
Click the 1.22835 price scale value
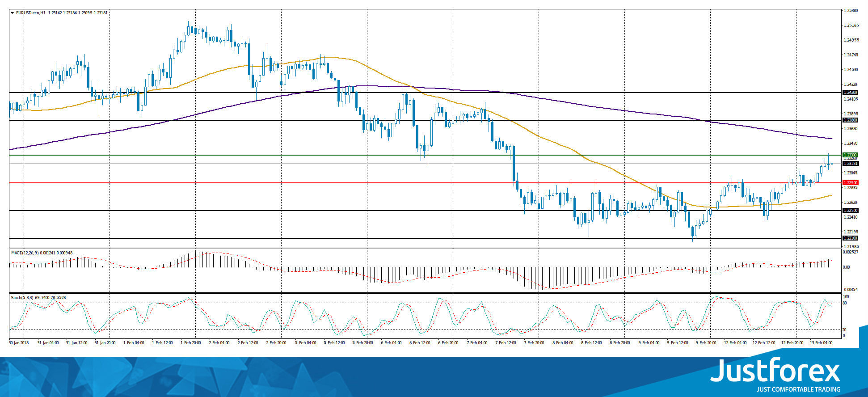[851, 188]
